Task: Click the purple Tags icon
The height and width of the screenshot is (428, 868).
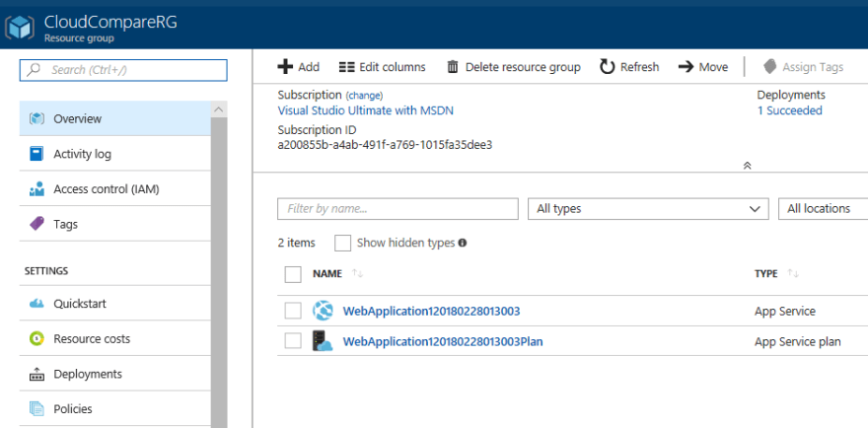Action: coord(36,224)
